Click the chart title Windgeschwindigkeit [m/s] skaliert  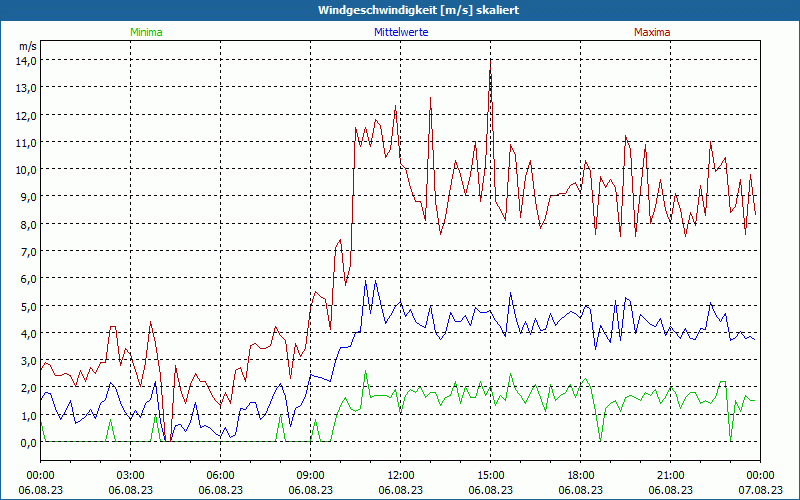[x=418, y=10]
